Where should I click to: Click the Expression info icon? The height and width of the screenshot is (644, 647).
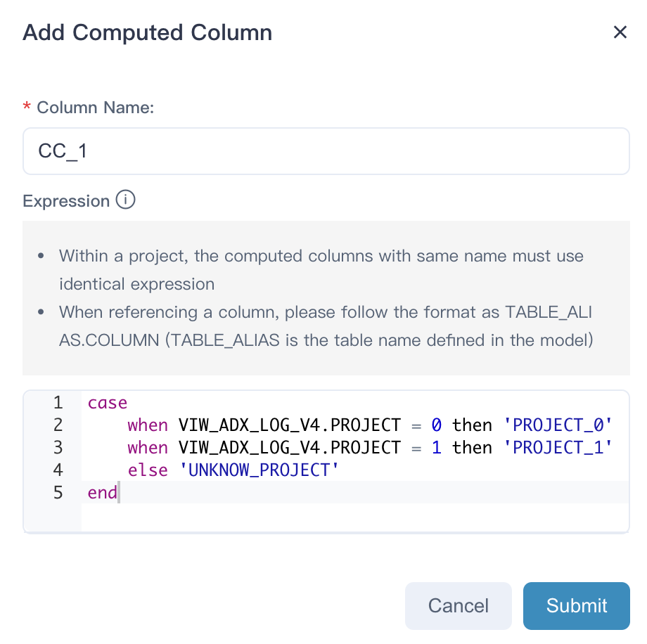[125, 200]
